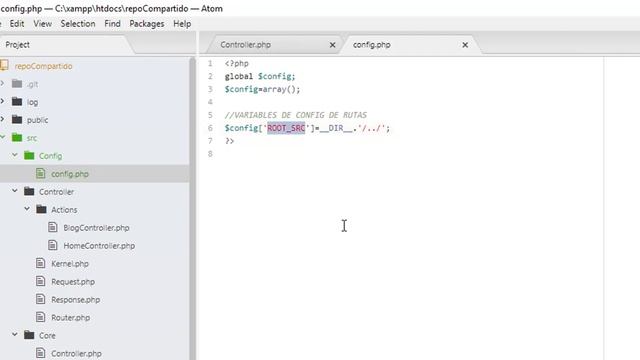Click the tree view vertical scrollbar

coord(193,208)
